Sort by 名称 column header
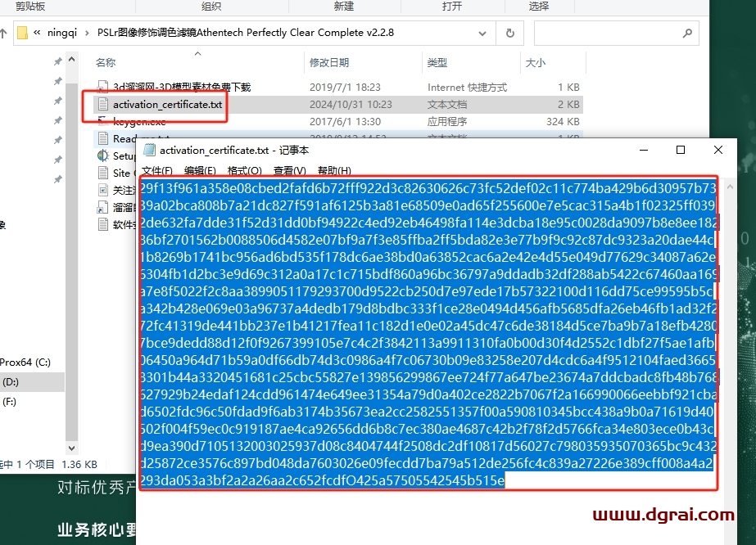This screenshot has height=545, width=756. point(106,63)
